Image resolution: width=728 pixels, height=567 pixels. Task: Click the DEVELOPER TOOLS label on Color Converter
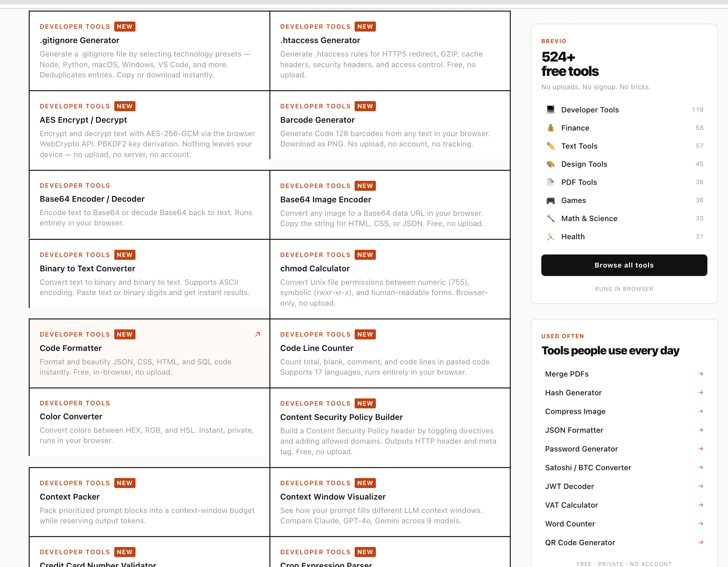pos(75,403)
